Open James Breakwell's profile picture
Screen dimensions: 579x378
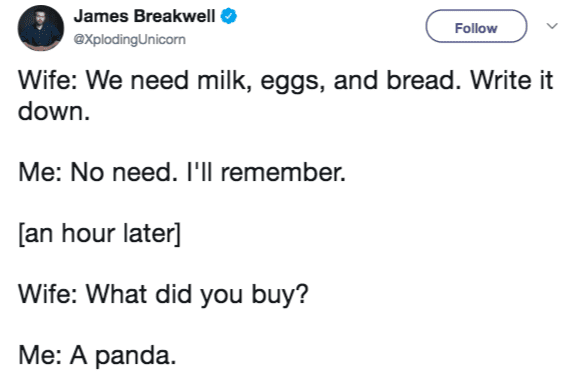point(41,28)
